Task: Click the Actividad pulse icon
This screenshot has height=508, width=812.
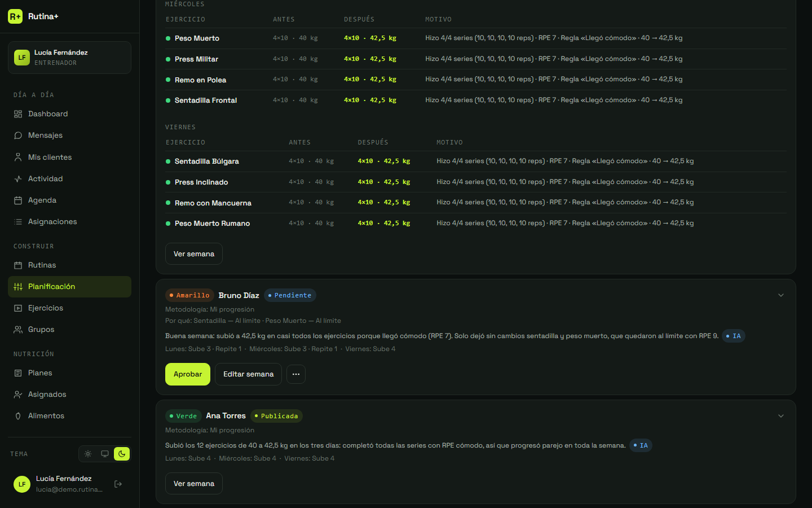Action: tap(18, 179)
